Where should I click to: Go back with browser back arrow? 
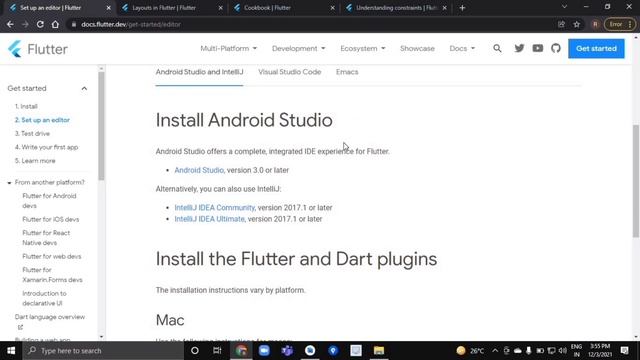tap(10, 24)
